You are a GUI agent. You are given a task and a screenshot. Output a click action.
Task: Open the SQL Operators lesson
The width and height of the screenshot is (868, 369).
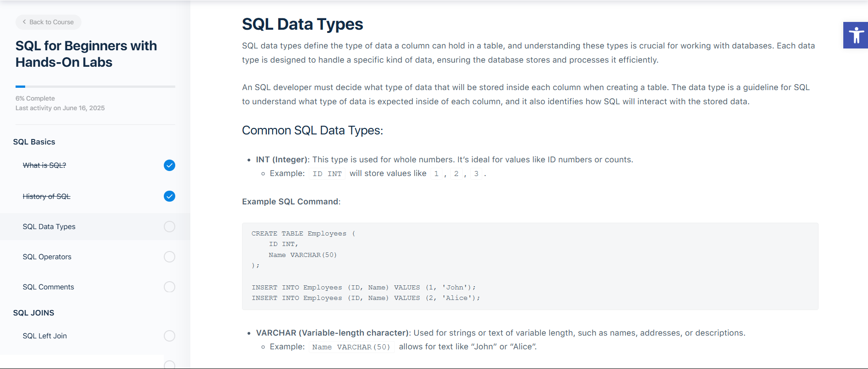coord(47,257)
